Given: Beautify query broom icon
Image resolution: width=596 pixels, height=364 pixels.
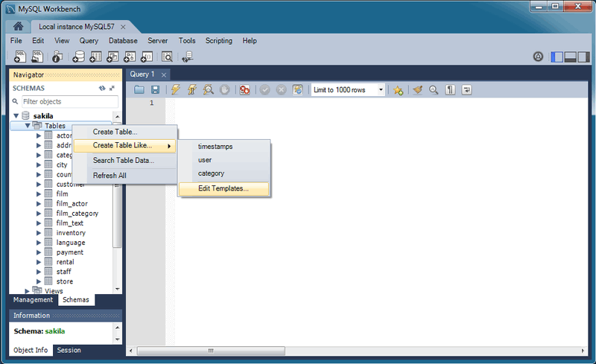Looking at the screenshot, I should point(418,89).
